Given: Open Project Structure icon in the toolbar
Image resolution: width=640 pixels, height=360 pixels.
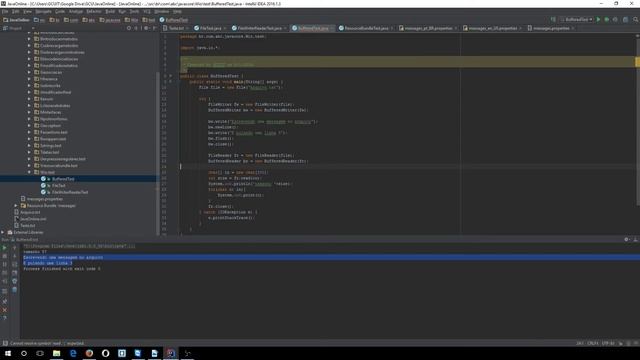Looking at the screenshot, I should pyautogui.click(x=625, y=20).
